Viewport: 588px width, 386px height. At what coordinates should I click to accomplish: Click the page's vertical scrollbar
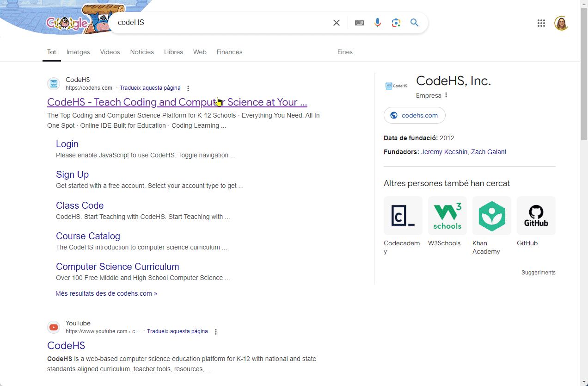click(x=584, y=185)
